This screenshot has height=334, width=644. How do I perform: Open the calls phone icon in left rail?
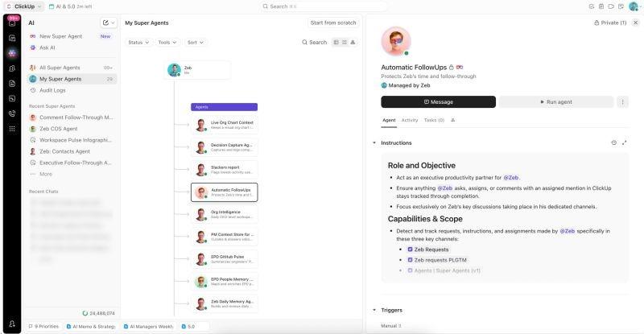(12, 113)
